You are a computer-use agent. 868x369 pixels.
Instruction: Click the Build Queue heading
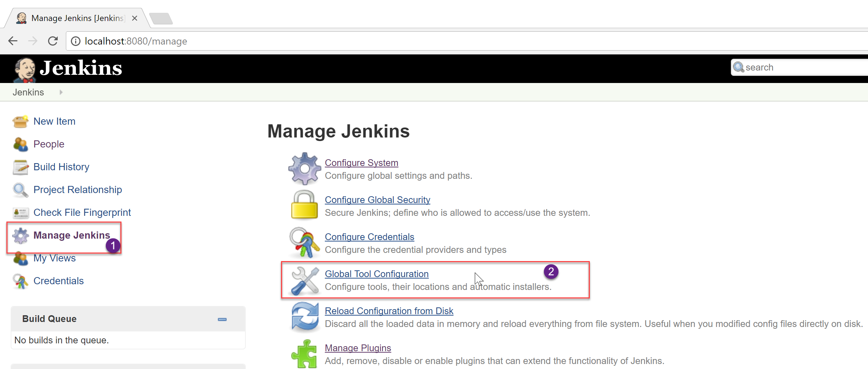50,319
